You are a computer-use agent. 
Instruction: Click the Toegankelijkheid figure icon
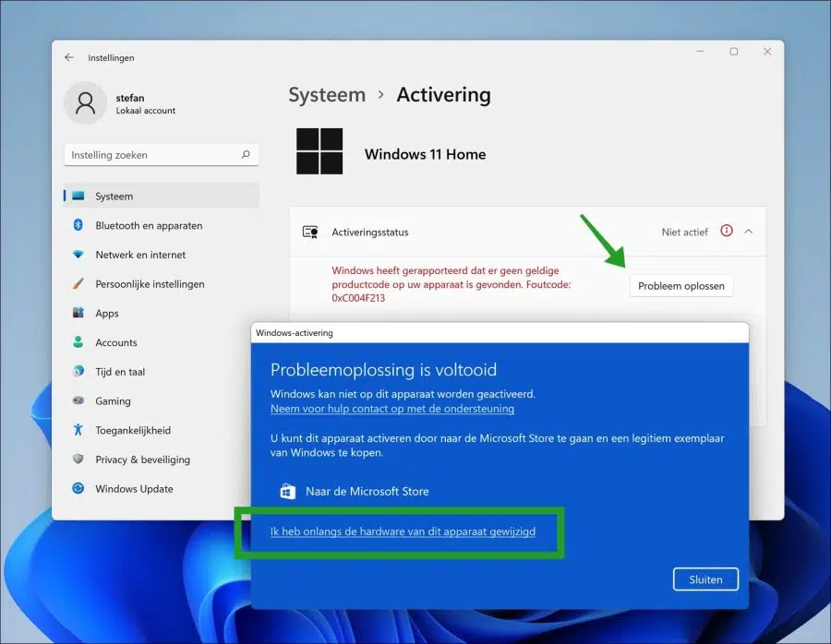pos(78,430)
